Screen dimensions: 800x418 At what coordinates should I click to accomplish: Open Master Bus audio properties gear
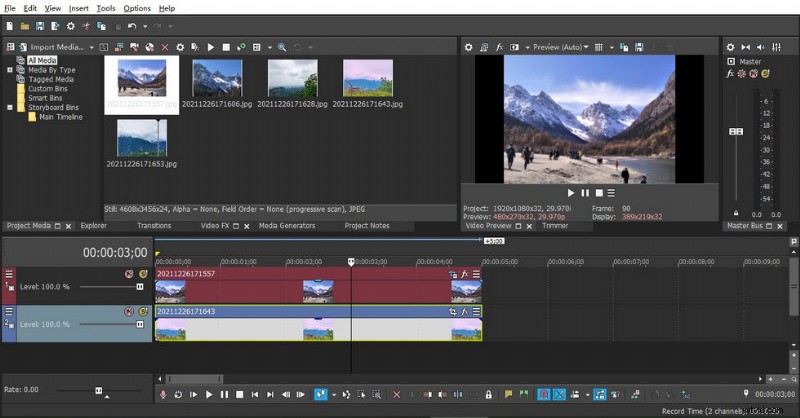click(730, 47)
